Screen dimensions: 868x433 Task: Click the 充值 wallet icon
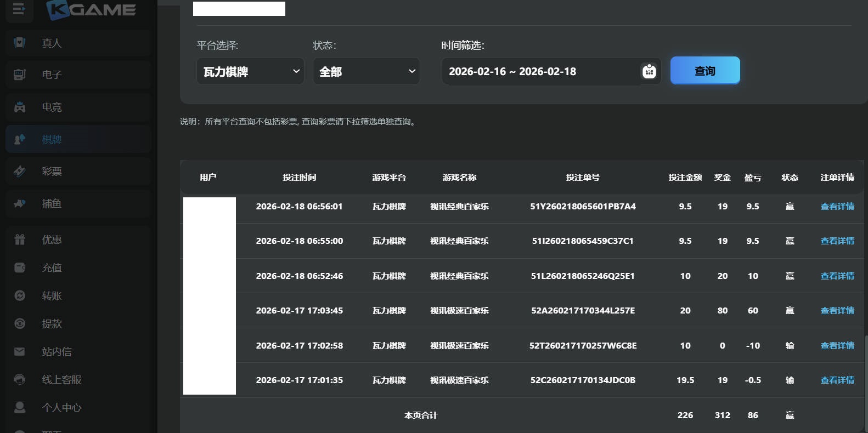(x=20, y=267)
